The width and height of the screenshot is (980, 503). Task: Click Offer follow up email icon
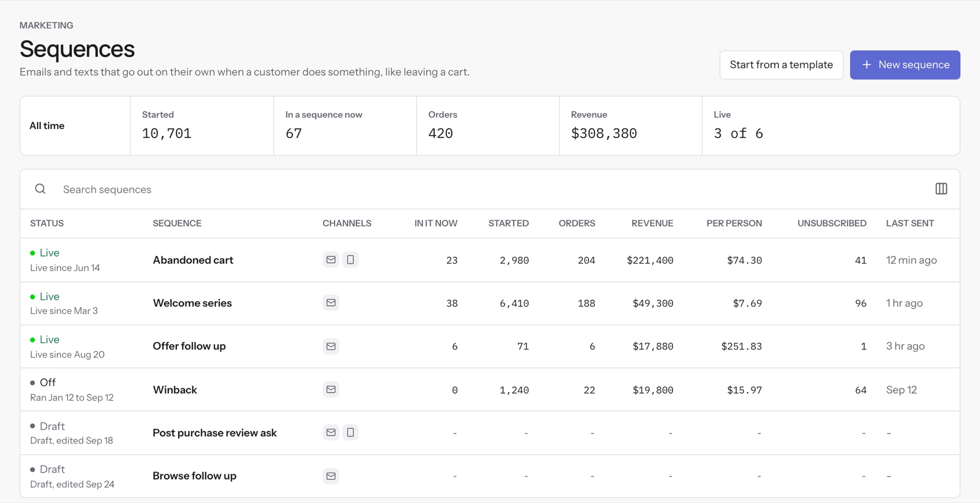[330, 346]
